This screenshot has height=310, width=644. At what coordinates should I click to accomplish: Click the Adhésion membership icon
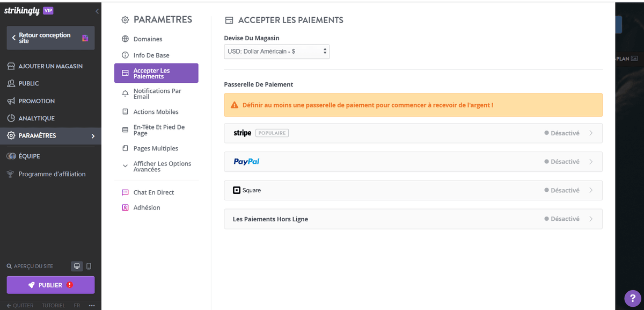125,207
